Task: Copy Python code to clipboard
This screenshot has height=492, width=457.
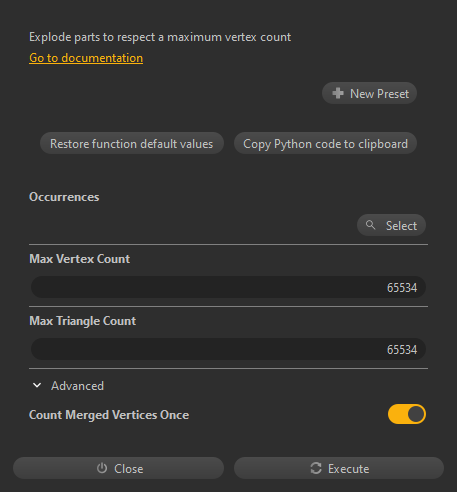Action: coord(325,143)
